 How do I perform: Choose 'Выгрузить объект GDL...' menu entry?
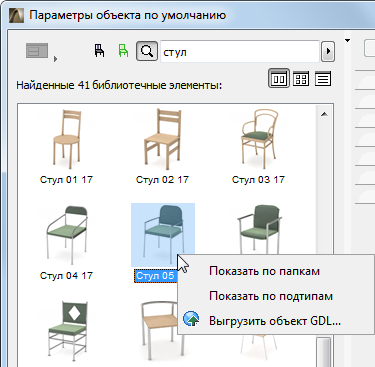[x=275, y=321]
